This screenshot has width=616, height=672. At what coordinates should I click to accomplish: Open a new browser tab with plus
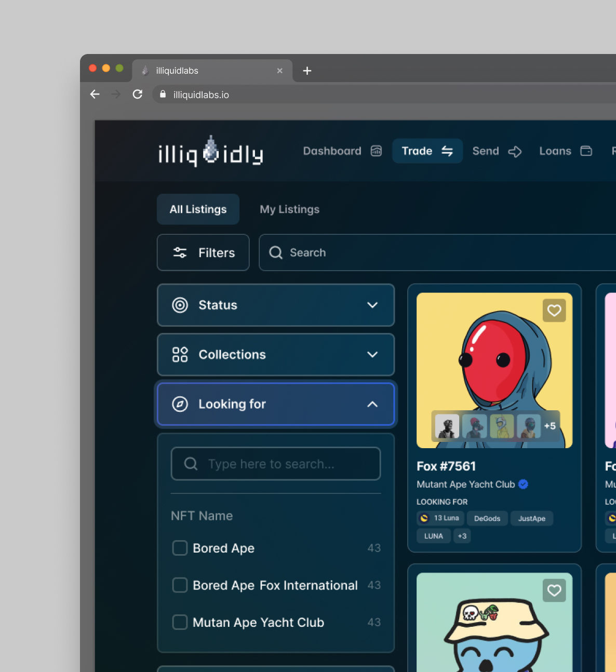[307, 71]
